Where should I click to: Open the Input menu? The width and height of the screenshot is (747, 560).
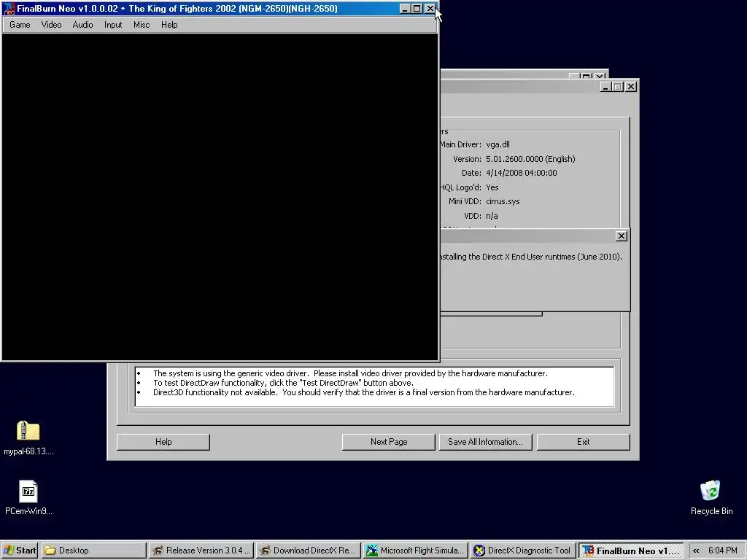pyautogui.click(x=113, y=25)
